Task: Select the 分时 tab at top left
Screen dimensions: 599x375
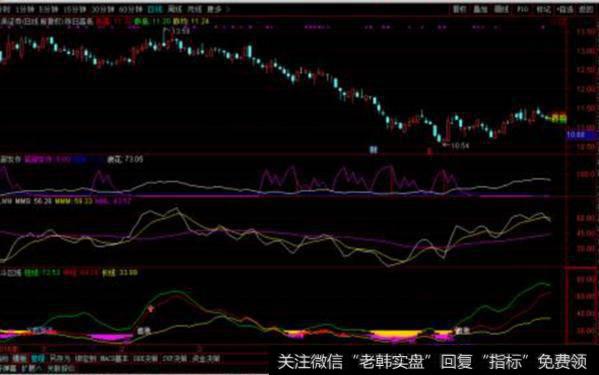Action: pos(5,9)
